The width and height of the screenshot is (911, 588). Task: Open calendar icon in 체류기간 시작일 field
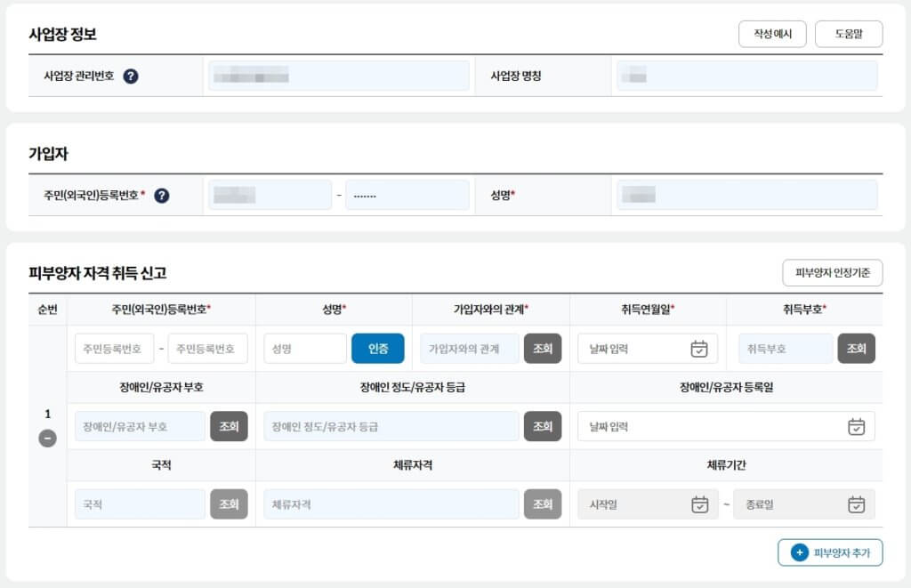tap(699, 504)
